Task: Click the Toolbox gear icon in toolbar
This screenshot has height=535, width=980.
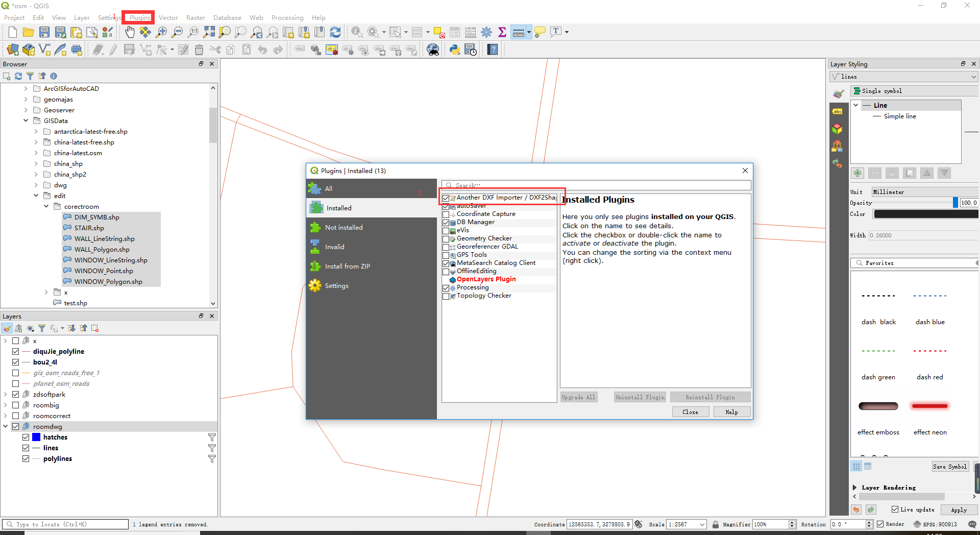Action: pos(486,33)
